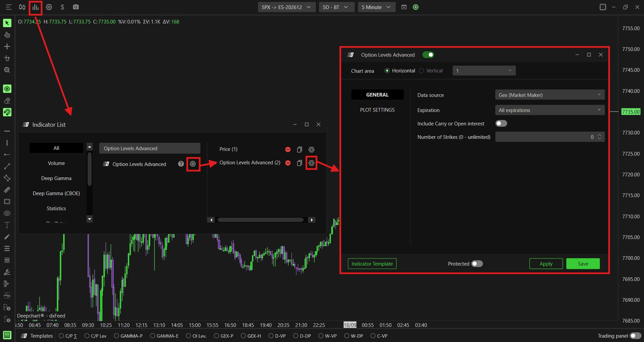Open settings for Price (1) indicator
Screen dimensions: 644x342
pyautogui.click(x=311, y=150)
